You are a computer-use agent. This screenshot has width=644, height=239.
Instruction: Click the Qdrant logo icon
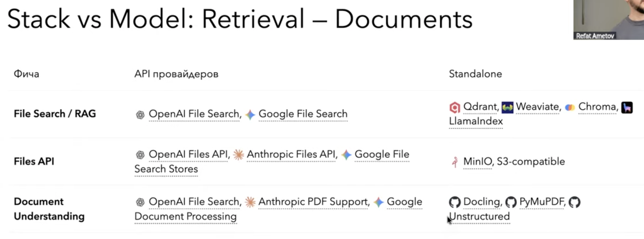click(454, 108)
